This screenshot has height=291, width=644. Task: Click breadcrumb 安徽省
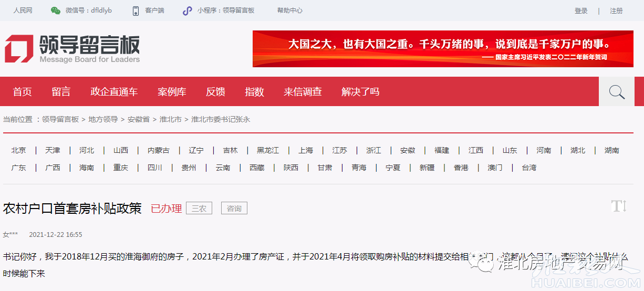[139, 119]
